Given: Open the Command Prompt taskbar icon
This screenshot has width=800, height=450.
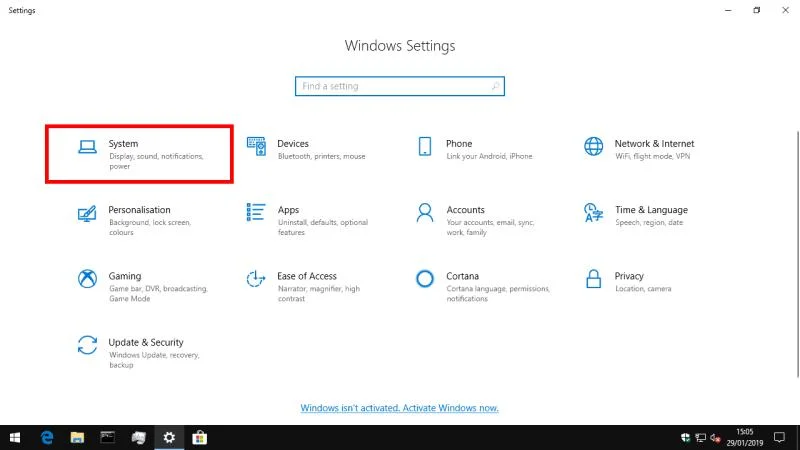Looking at the screenshot, I should point(108,438).
